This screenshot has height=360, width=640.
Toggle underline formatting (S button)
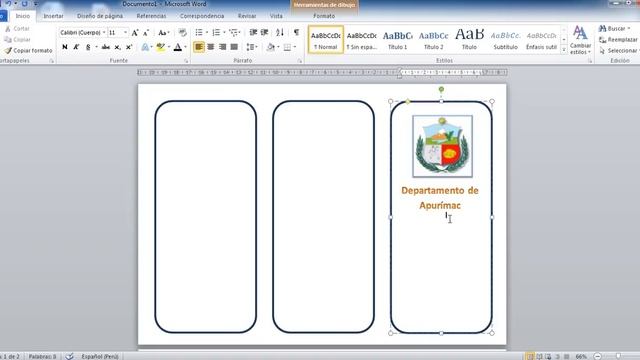tap(88, 47)
